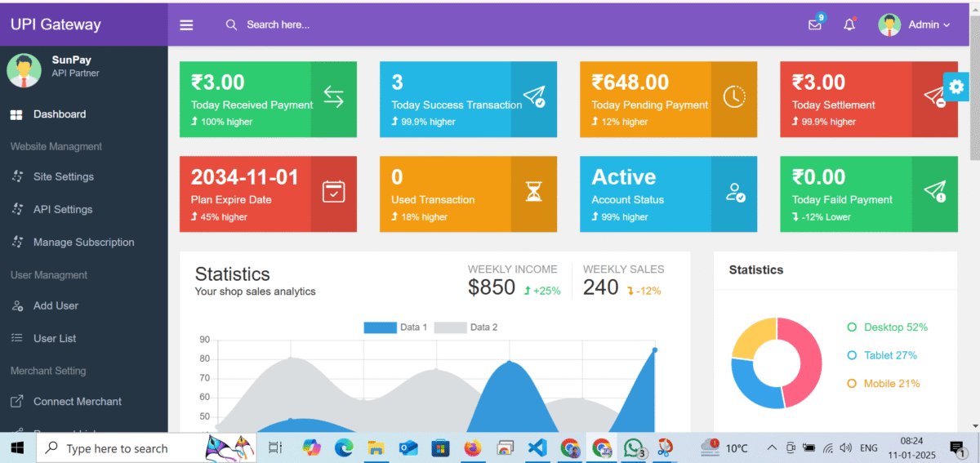Image resolution: width=980 pixels, height=463 pixels.
Task: Open the Windows notification center icon
Action: [957, 447]
